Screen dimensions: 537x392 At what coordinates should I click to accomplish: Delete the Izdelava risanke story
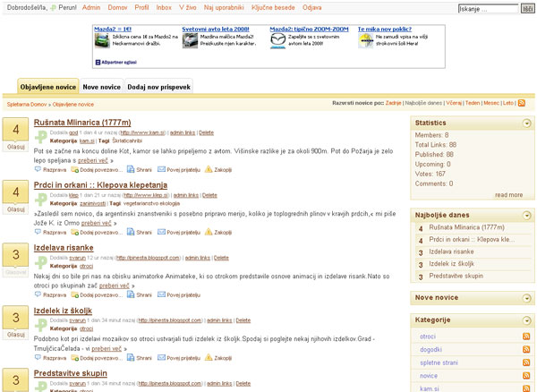[221, 258]
